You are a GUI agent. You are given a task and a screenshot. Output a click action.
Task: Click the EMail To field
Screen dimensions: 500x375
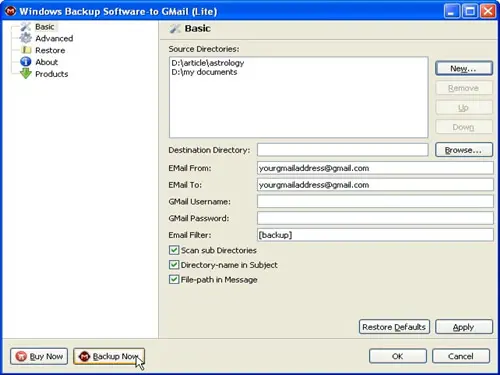(375, 185)
